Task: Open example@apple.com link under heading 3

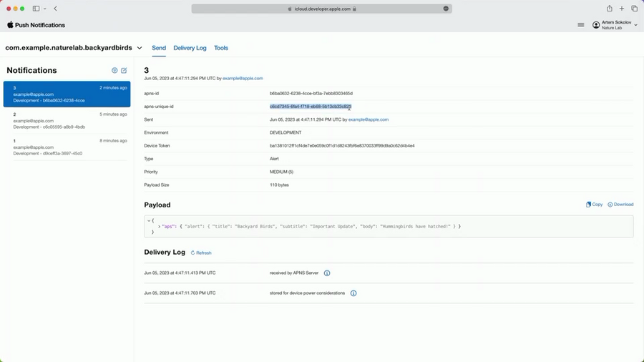Action: [243, 79]
